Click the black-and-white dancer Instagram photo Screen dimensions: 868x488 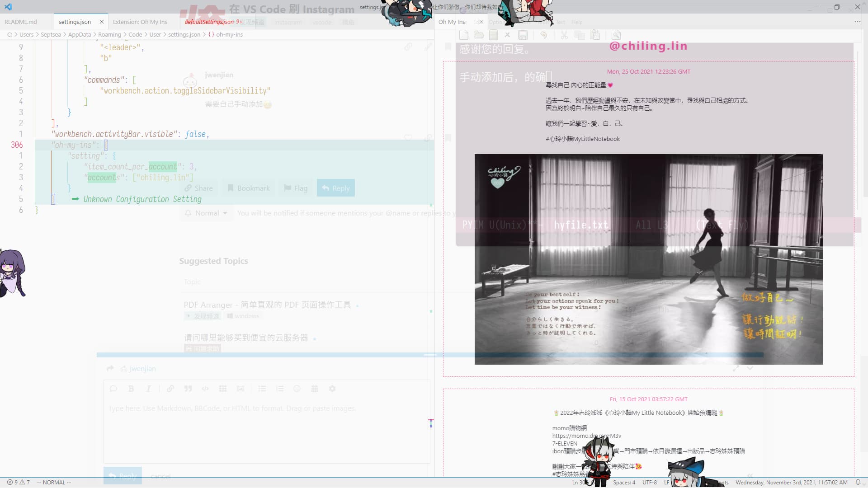tap(648, 259)
